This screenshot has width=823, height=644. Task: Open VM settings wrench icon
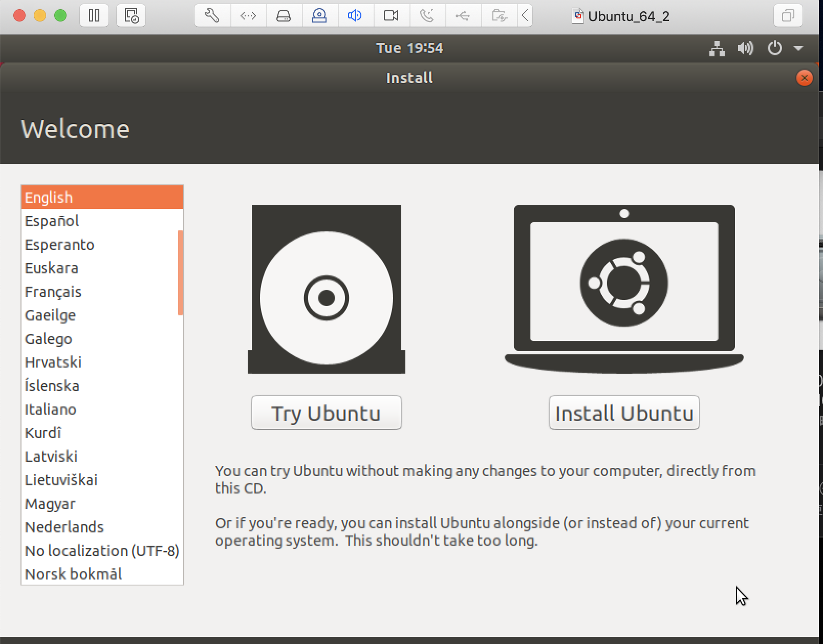[212, 16]
